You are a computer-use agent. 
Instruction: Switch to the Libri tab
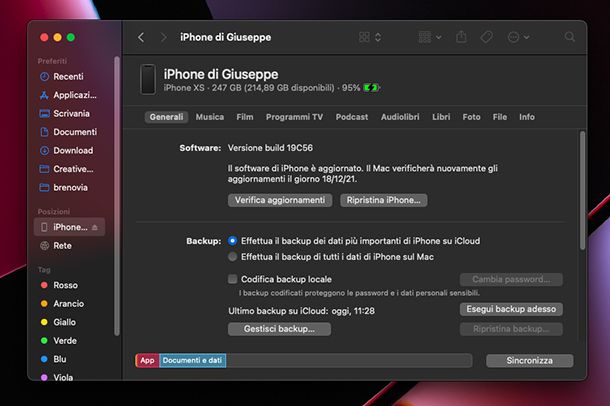tap(441, 117)
